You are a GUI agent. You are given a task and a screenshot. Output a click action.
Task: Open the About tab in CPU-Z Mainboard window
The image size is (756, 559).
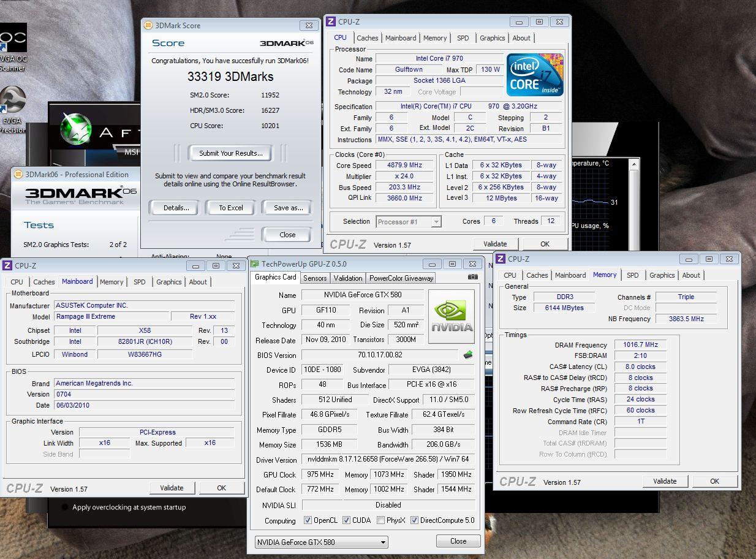tap(197, 282)
